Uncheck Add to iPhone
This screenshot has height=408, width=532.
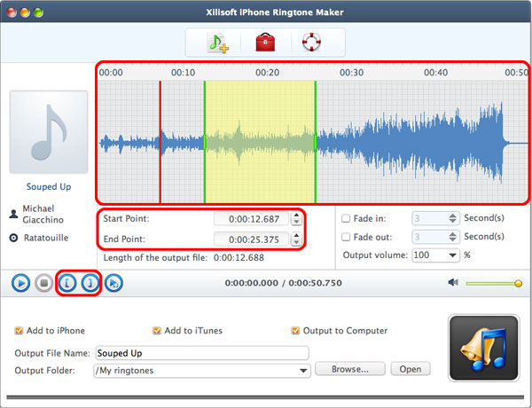(x=19, y=331)
